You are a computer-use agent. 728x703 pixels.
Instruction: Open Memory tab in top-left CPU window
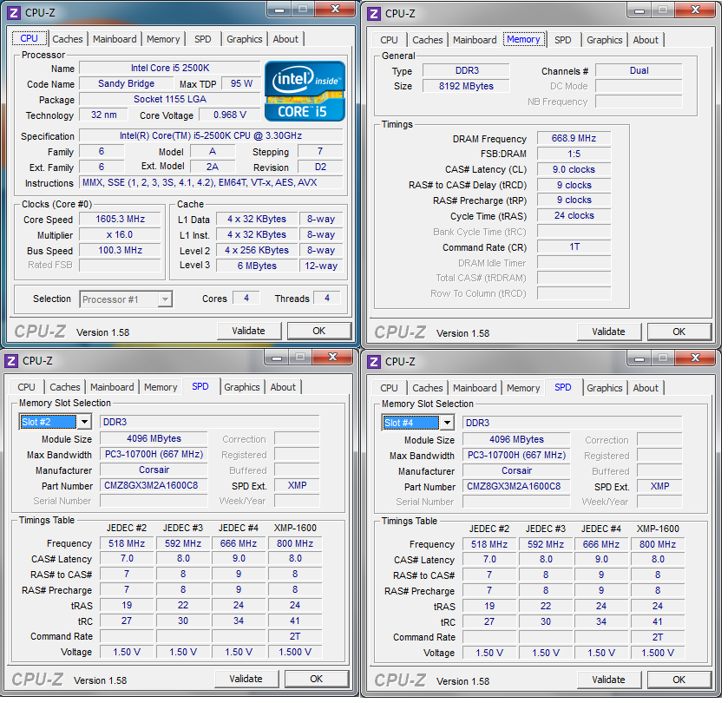[x=163, y=39]
